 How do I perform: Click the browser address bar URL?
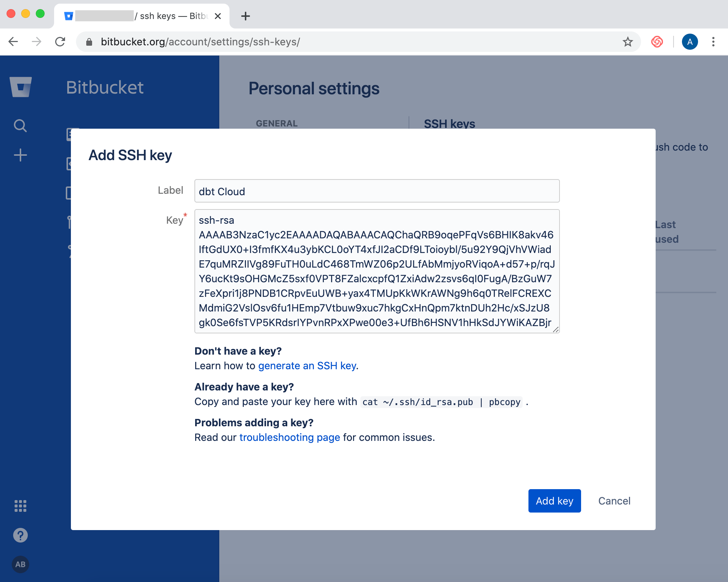tap(200, 42)
